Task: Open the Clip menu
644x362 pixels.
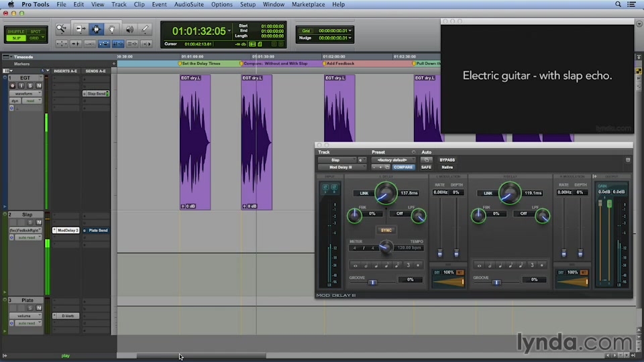Action: (140, 4)
